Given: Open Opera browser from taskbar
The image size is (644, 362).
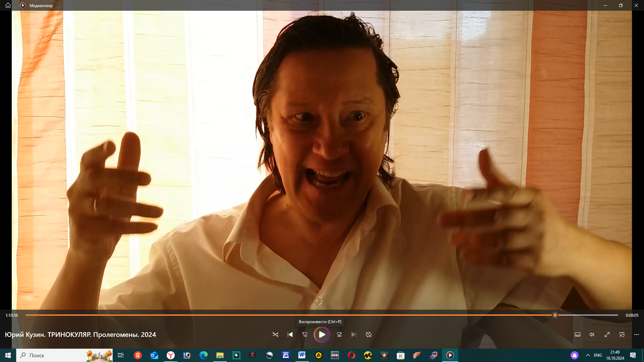Looking at the screenshot, I should click(x=351, y=355).
